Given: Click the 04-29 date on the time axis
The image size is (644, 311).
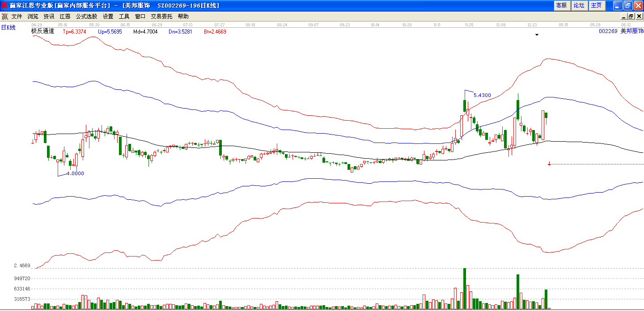Looking at the screenshot, I should [x=36, y=25].
